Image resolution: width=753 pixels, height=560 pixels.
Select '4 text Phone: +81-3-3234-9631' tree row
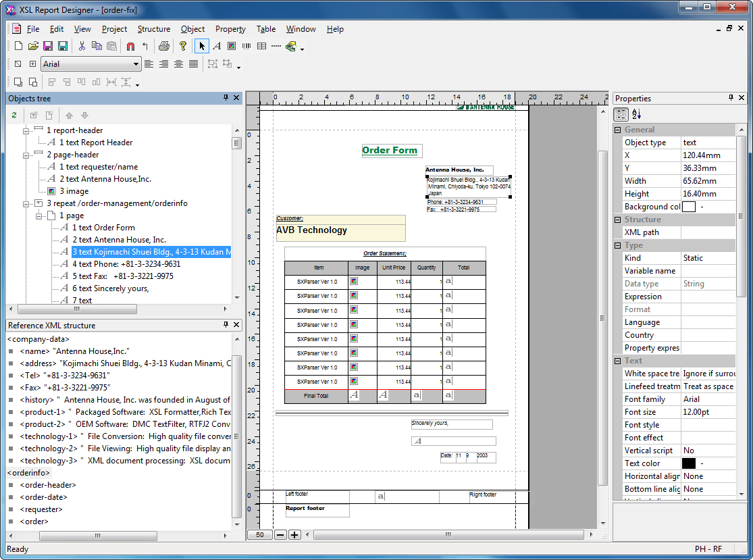coord(126,263)
